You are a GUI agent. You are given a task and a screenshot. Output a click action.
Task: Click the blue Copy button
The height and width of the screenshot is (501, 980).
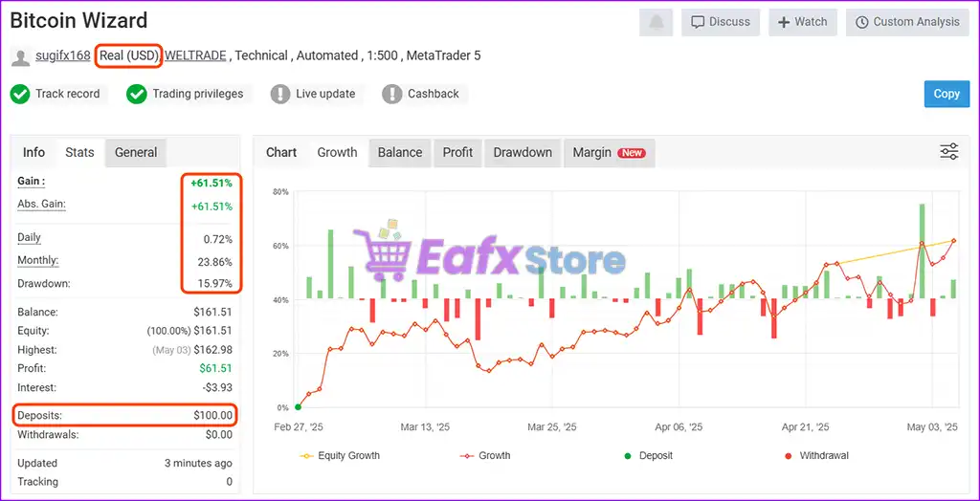947,94
